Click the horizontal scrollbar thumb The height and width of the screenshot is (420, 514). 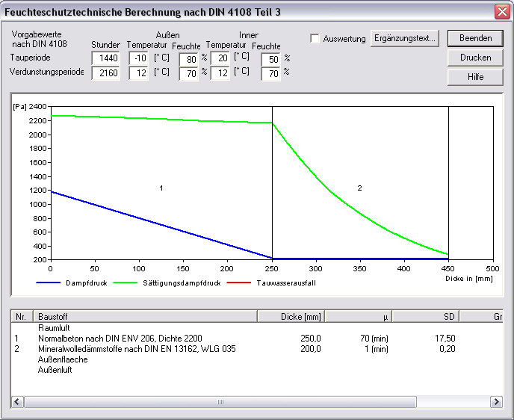(220, 402)
